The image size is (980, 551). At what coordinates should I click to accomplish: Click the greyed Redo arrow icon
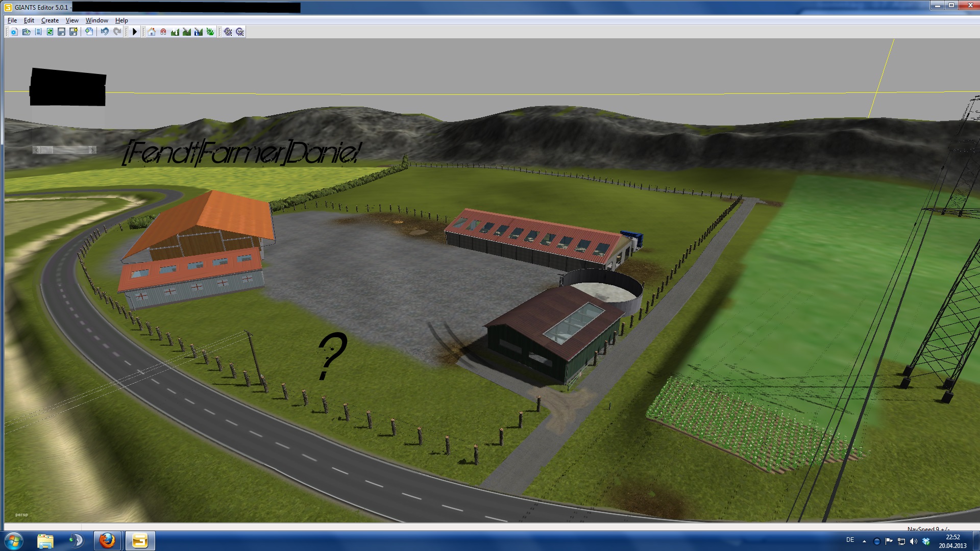coord(117,32)
